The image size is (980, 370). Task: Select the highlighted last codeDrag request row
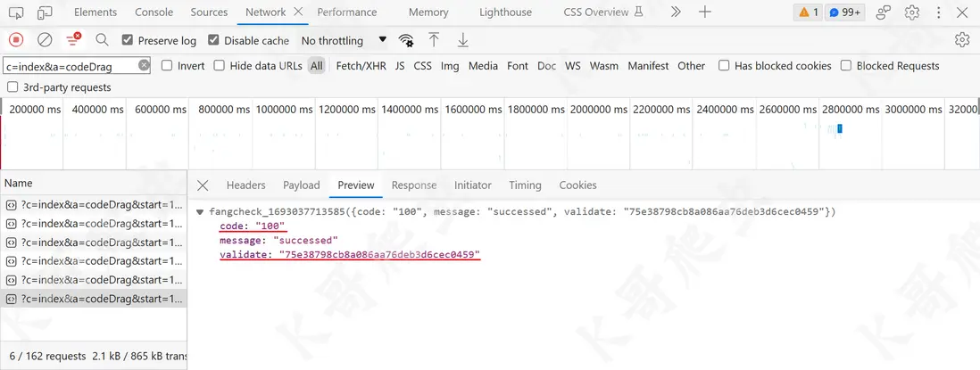click(94, 299)
